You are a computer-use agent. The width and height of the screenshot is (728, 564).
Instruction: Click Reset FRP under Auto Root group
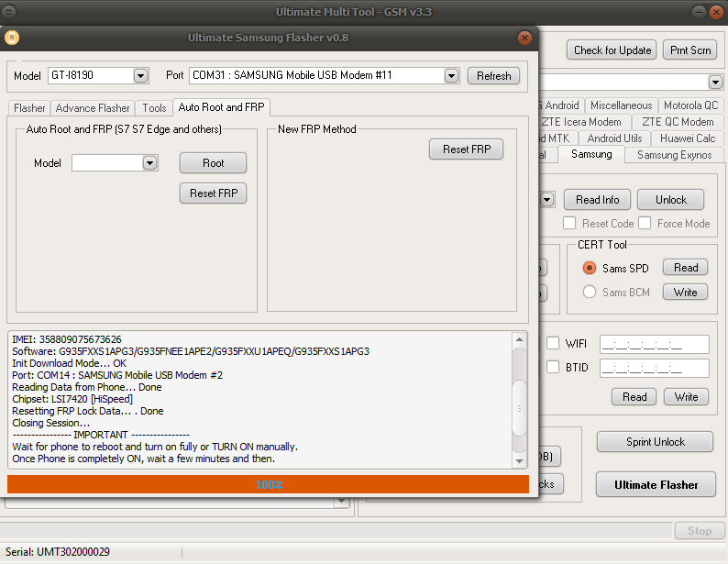(213, 194)
